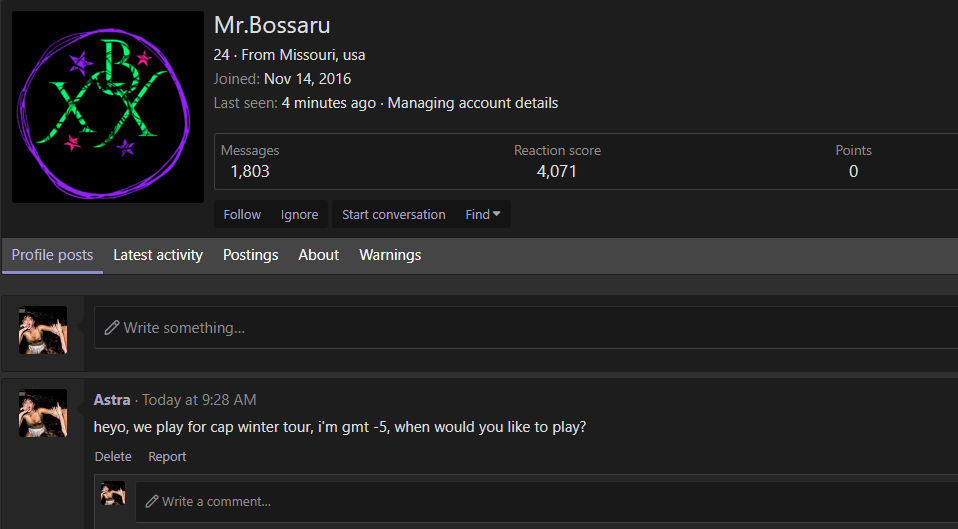The height and width of the screenshot is (529, 958).
Task: Follow Mr.Bossaru with the Follow button
Action: pyautogui.click(x=242, y=214)
